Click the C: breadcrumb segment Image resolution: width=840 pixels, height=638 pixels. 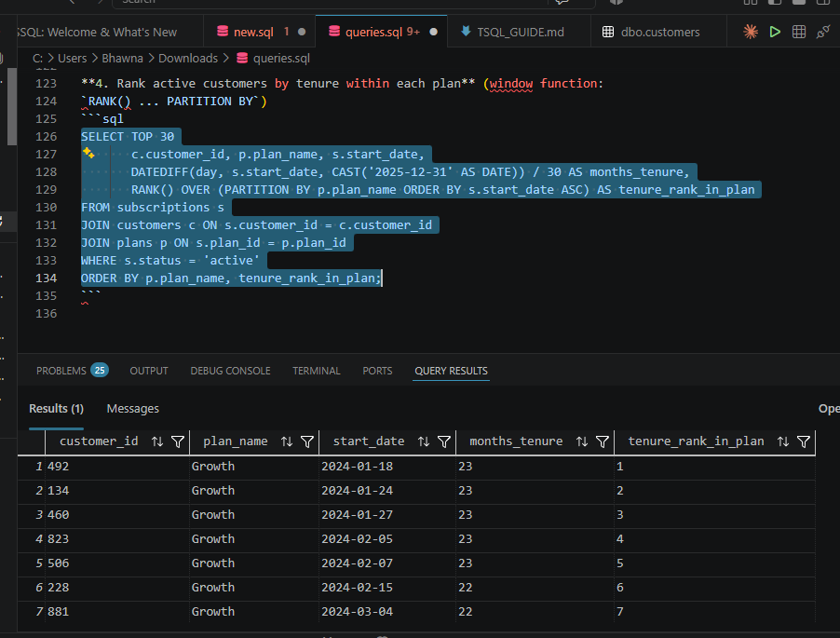tap(37, 58)
